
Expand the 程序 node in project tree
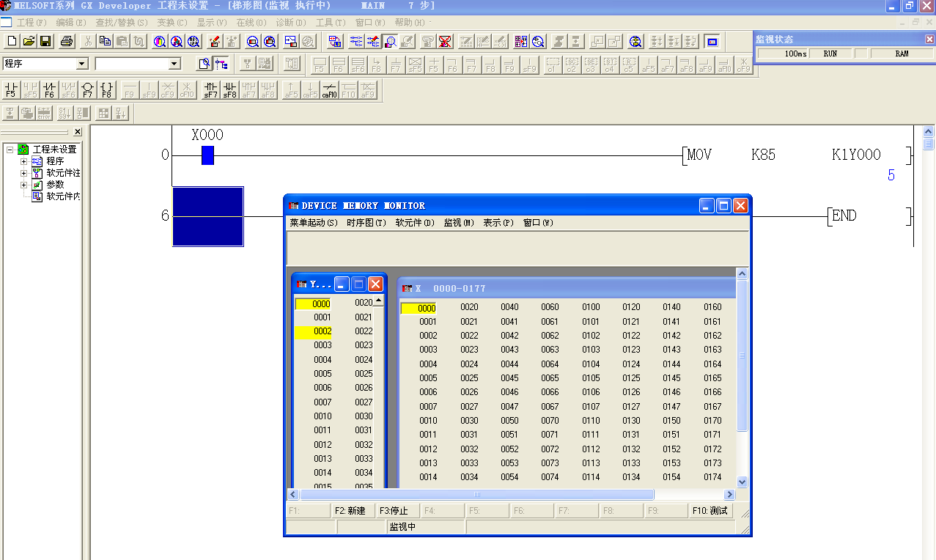tap(23, 161)
